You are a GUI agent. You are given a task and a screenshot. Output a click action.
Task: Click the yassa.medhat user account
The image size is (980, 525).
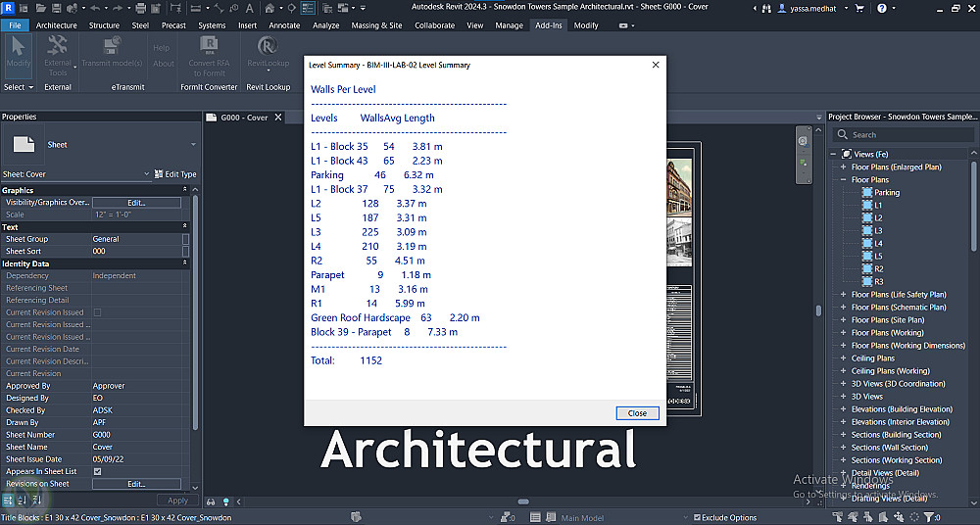pos(813,8)
